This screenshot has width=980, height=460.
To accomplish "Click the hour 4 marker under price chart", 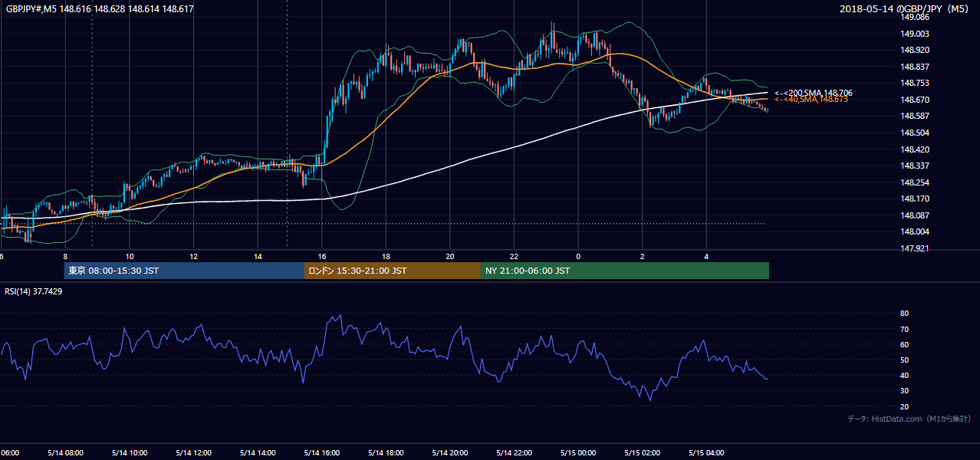I will 706,256.
